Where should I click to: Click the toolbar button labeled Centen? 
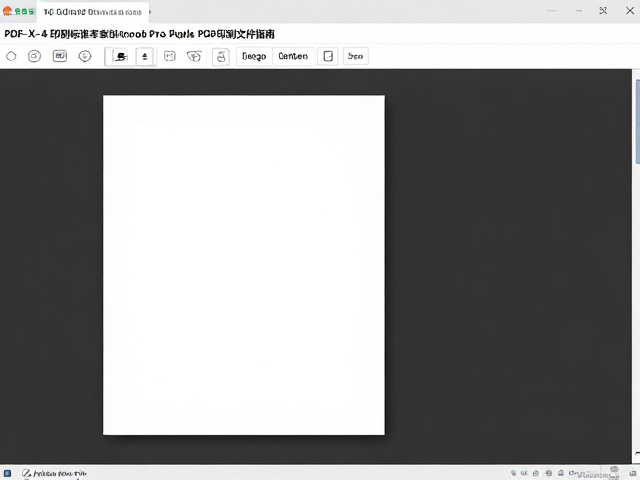[x=293, y=56]
